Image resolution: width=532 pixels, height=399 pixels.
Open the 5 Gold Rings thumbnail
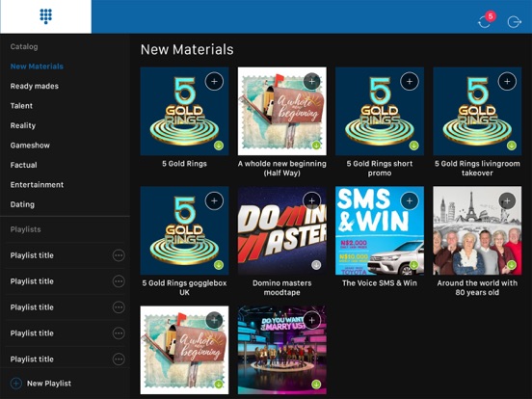click(x=185, y=111)
